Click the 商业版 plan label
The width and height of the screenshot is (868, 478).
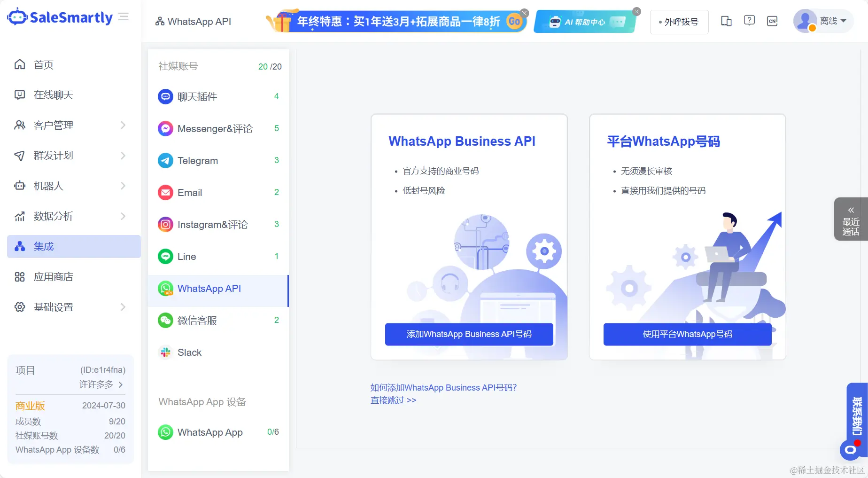(30, 406)
